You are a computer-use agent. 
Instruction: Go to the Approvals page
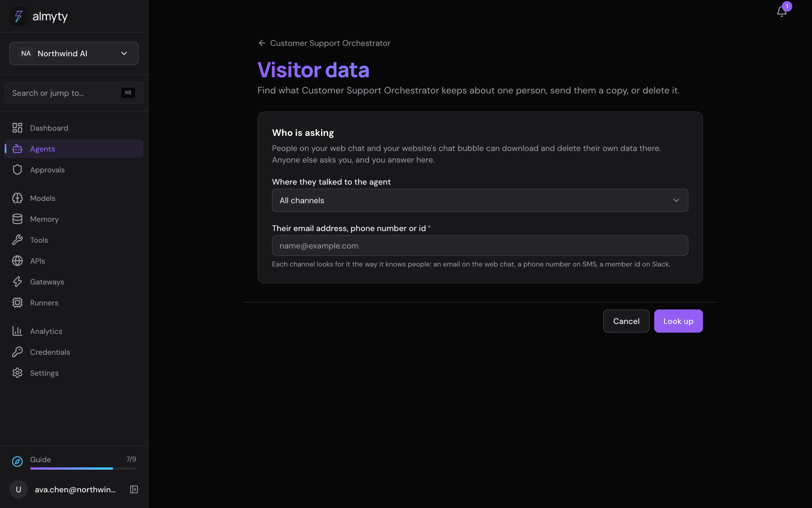tap(74, 170)
